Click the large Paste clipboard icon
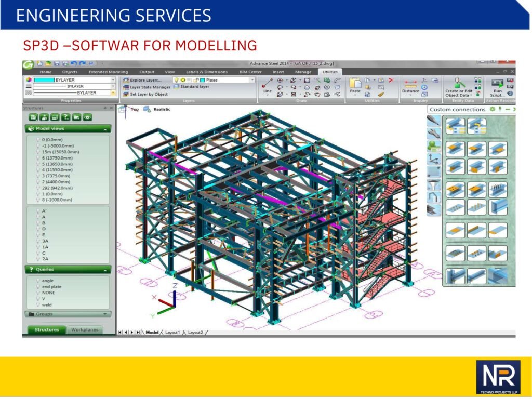This screenshot has height=411, width=532. point(355,83)
